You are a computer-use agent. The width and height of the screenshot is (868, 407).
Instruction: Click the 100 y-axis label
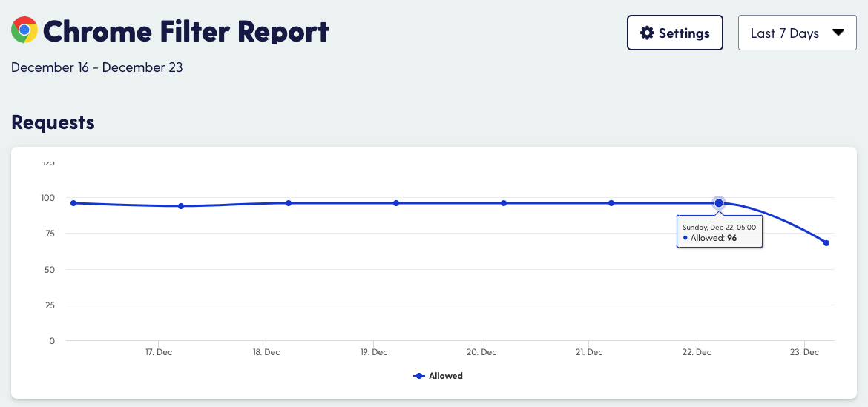pos(47,198)
